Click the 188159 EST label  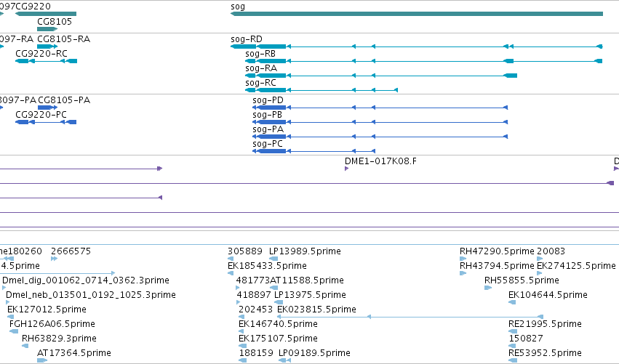tap(256, 353)
